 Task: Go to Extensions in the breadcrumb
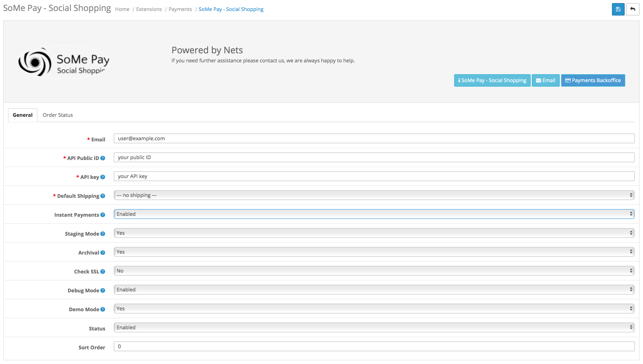tap(149, 9)
